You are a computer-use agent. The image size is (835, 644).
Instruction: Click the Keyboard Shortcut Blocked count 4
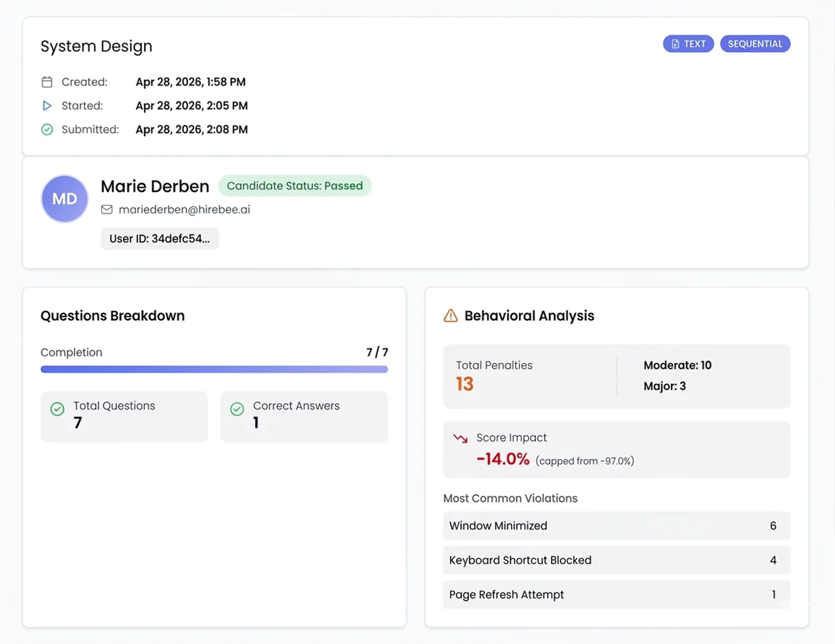773,560
